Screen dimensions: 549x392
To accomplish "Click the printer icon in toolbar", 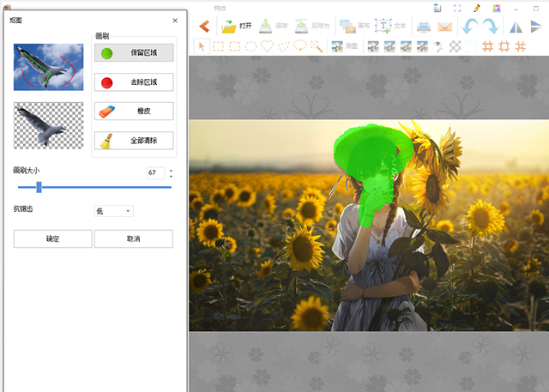I will (424, 26).
